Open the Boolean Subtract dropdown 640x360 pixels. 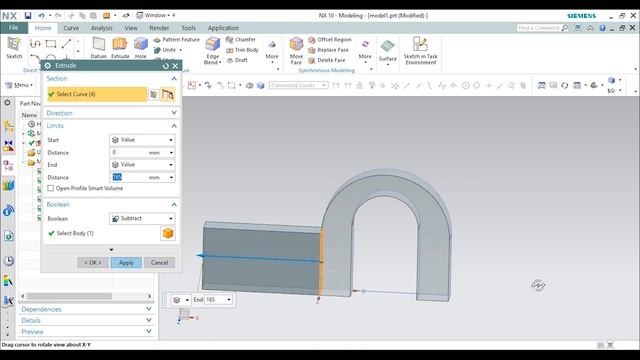point(142,218)
